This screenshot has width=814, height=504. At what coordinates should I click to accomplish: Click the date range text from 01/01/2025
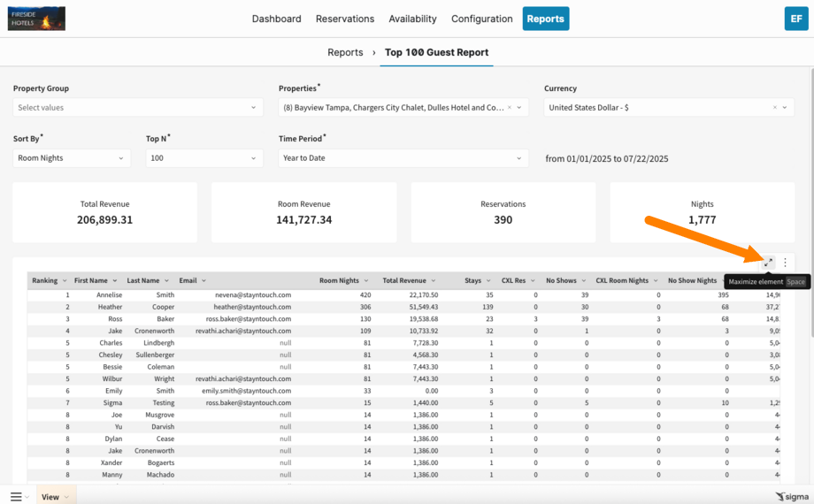coord(606,159)
